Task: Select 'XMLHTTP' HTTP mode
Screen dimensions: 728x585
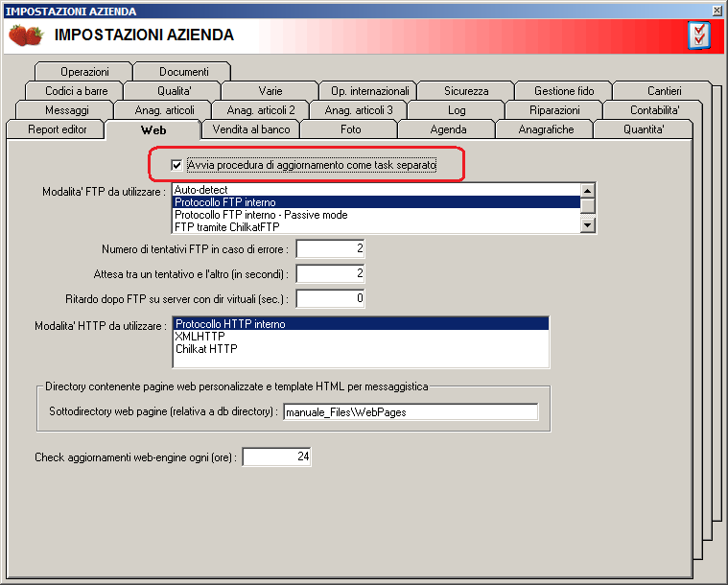Action: (361, 337)
